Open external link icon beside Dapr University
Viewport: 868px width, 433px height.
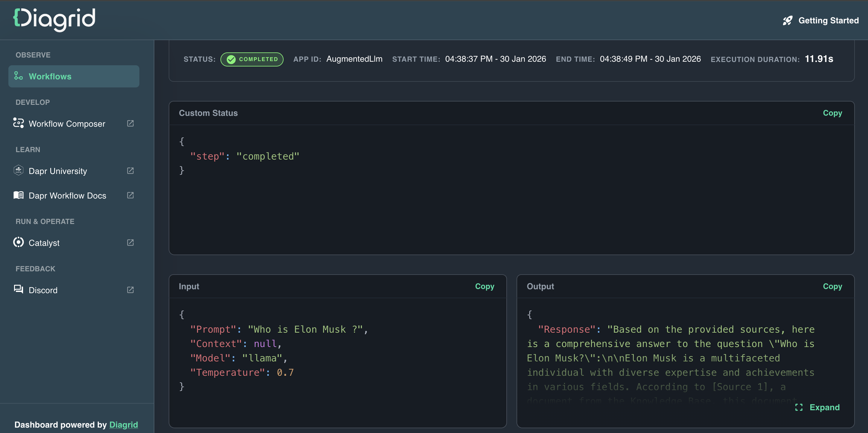click(x=130, y=171)
